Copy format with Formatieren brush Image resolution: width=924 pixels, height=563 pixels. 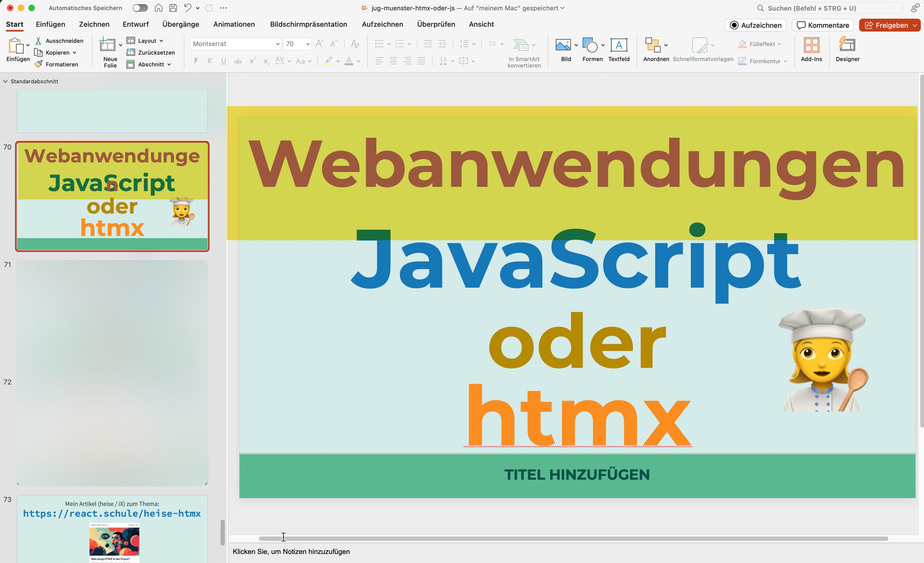point(56,64)
